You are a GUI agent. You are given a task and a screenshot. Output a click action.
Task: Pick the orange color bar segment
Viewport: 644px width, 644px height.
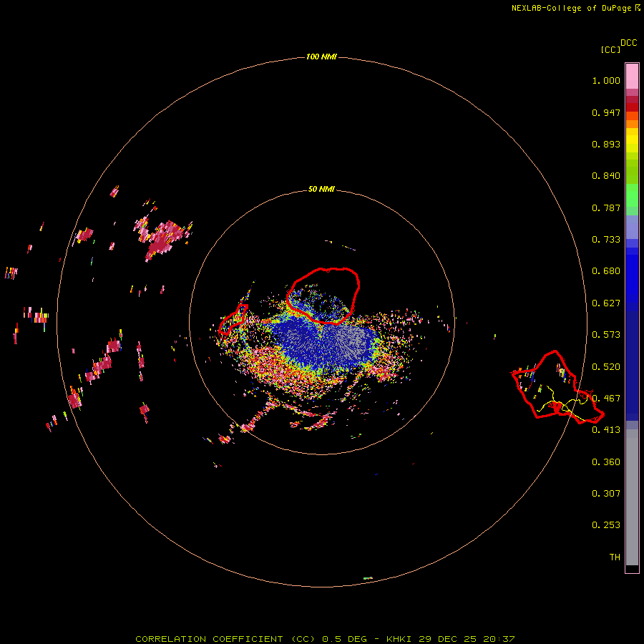click(x=632, y=124)
